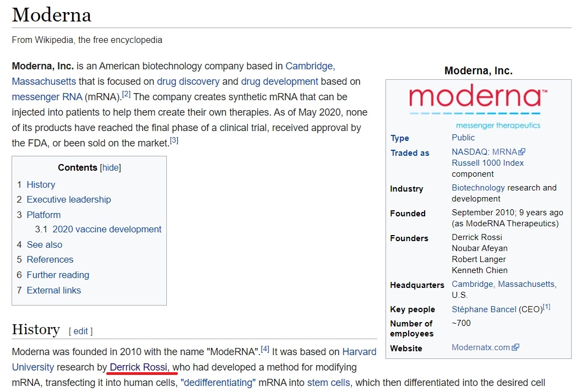581x392 pixels.
Task: Open the drug discovery link
Action: (x=188, y=81)
